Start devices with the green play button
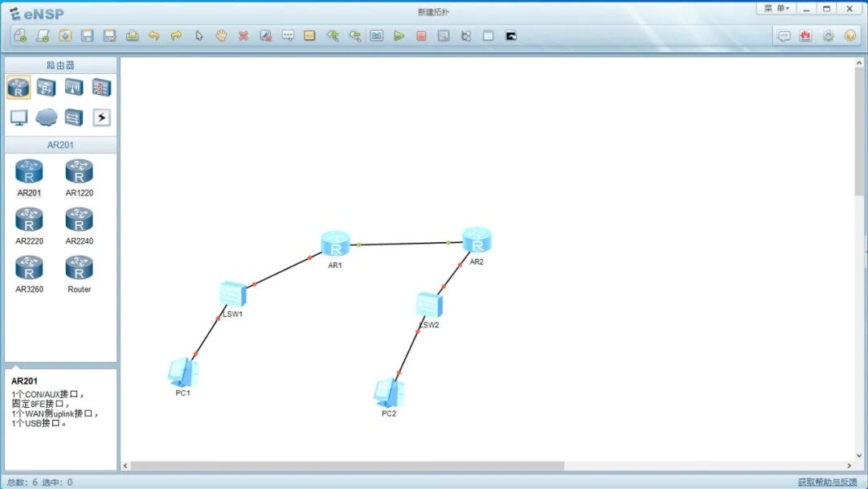Screen dimensions: 868x489 pos(399,36)
